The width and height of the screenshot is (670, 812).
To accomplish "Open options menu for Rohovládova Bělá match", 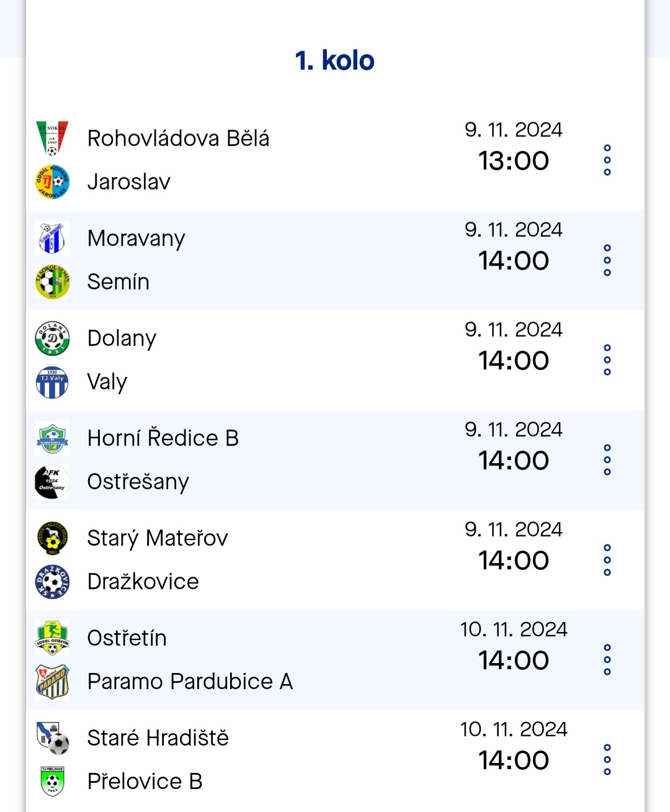I will tap(607, 160).
